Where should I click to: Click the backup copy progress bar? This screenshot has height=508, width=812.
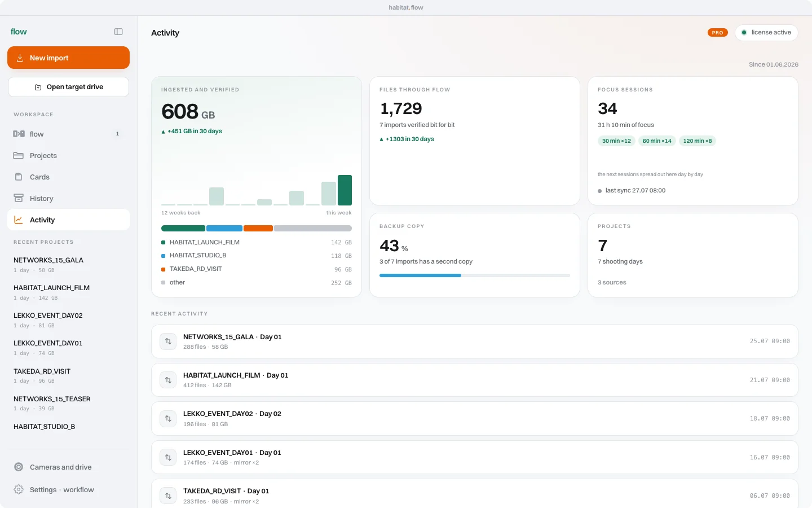point(475,275)
